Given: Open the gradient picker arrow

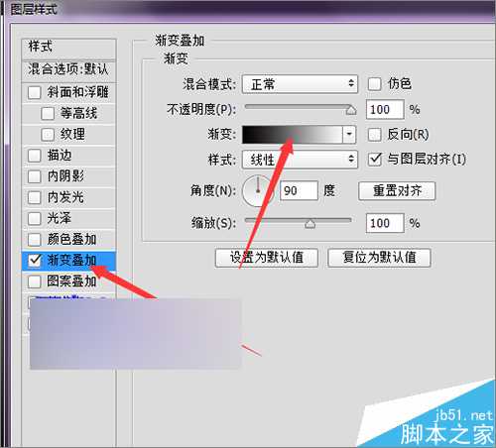Looking at the screenshot, I should point(349,135).
